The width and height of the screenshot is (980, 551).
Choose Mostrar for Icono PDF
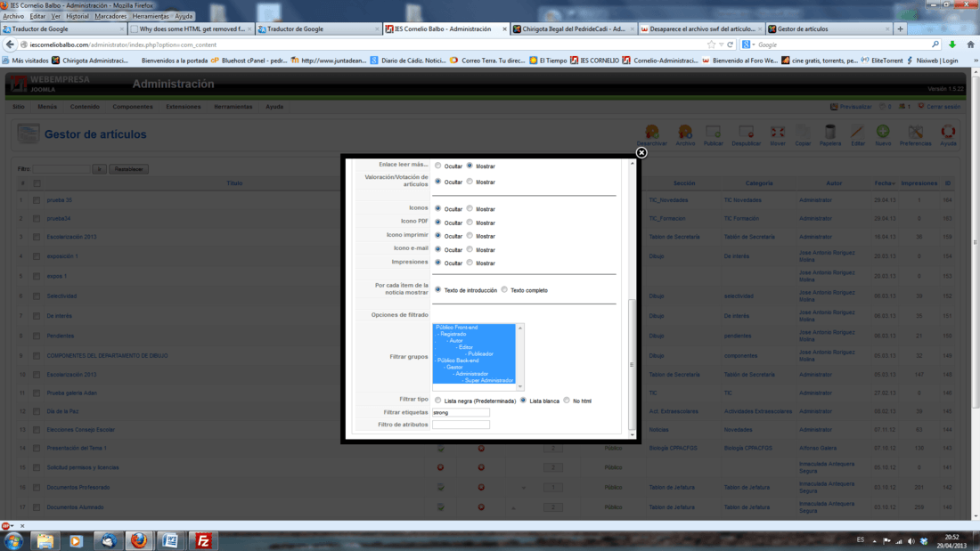[x=470, y=222]
